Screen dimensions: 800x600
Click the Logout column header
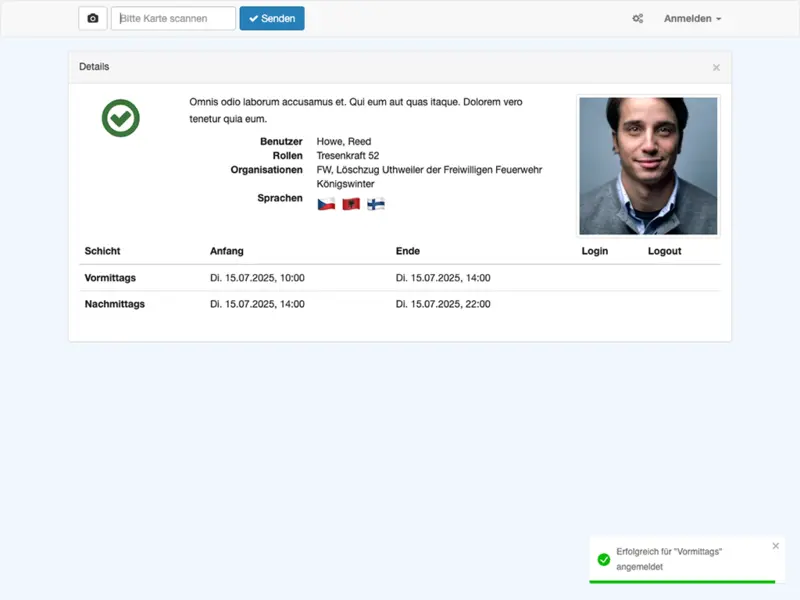click(x=665, y=251)
